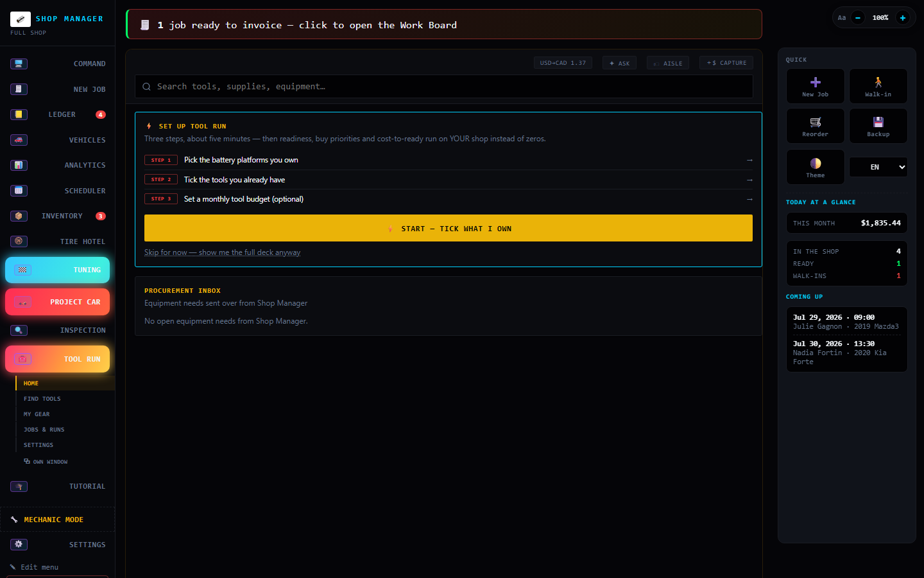Image resolution: width=924 pixels, height=578 pixels.
Task: Increase text size with the plus button
Action: click(903, 18)
